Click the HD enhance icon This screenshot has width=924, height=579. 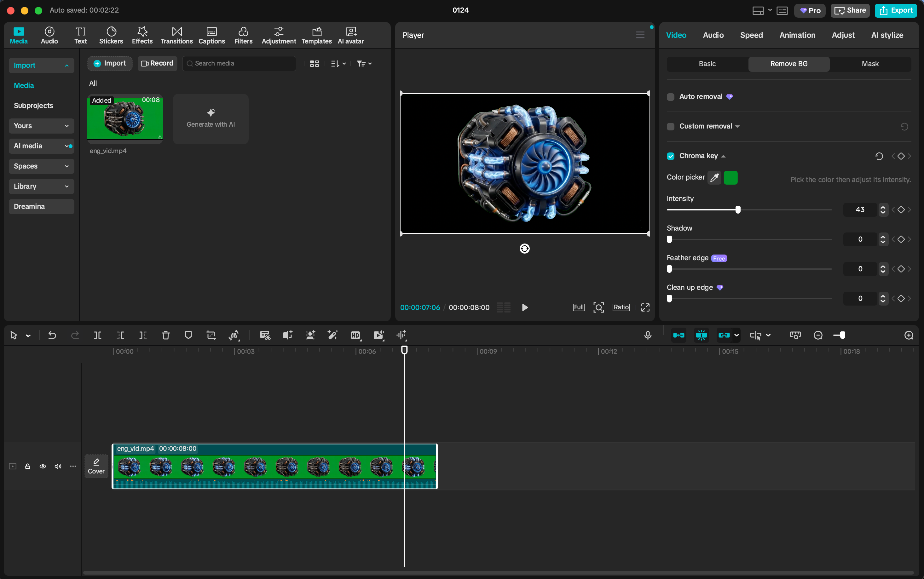(x=355, y=335)
